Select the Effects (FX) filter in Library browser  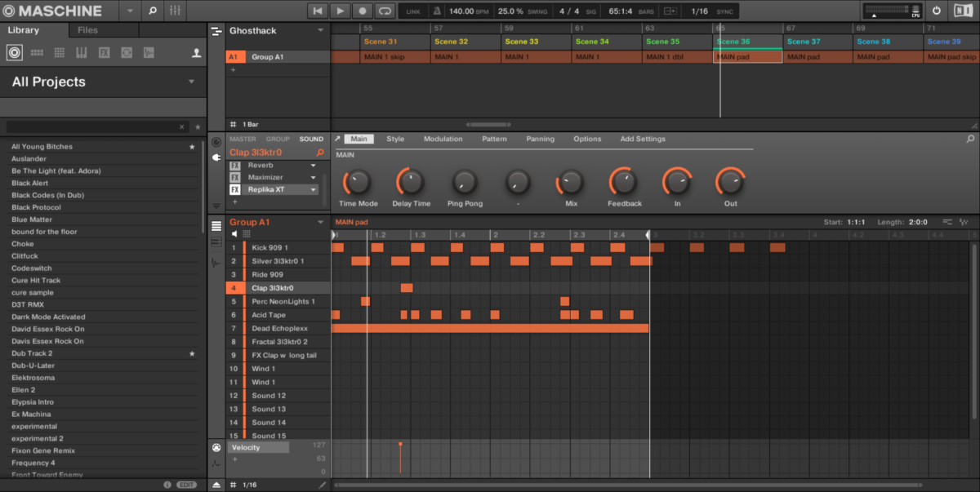[102, 52]
